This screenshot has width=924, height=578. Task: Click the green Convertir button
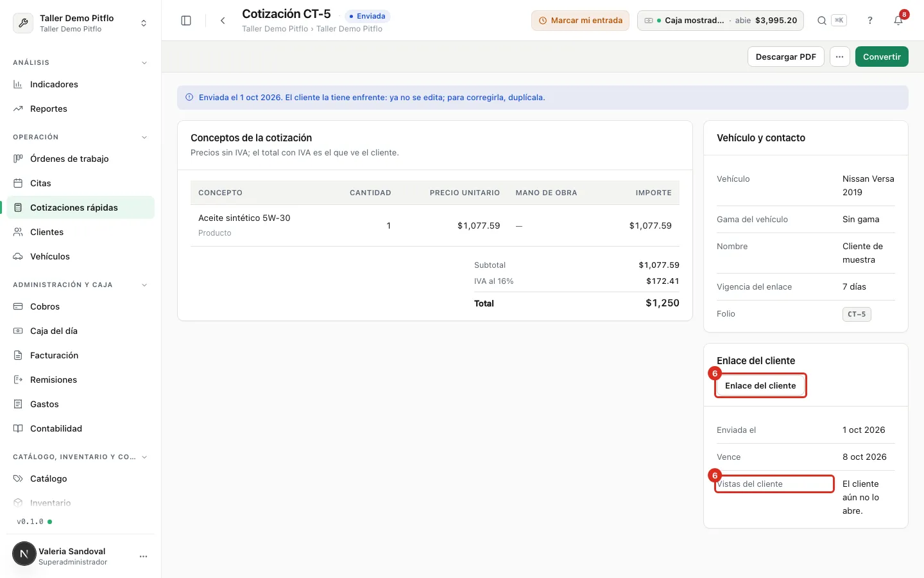882,57
